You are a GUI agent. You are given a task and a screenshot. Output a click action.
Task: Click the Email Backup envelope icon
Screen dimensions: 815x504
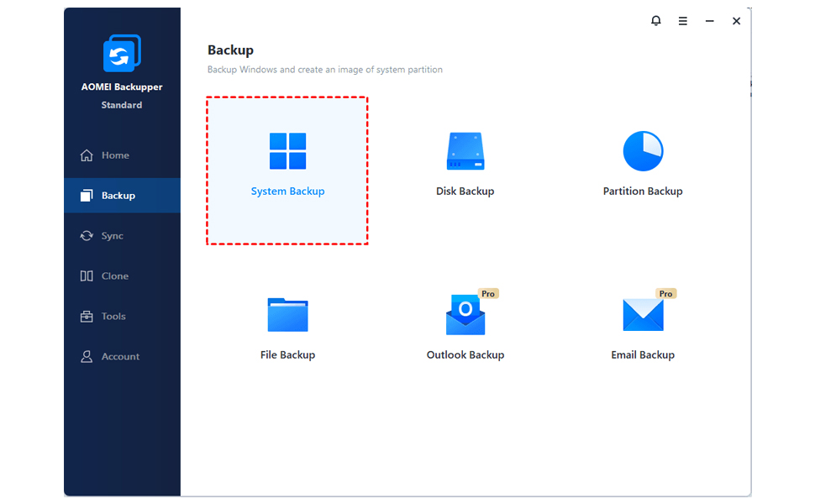coord(643,314)
